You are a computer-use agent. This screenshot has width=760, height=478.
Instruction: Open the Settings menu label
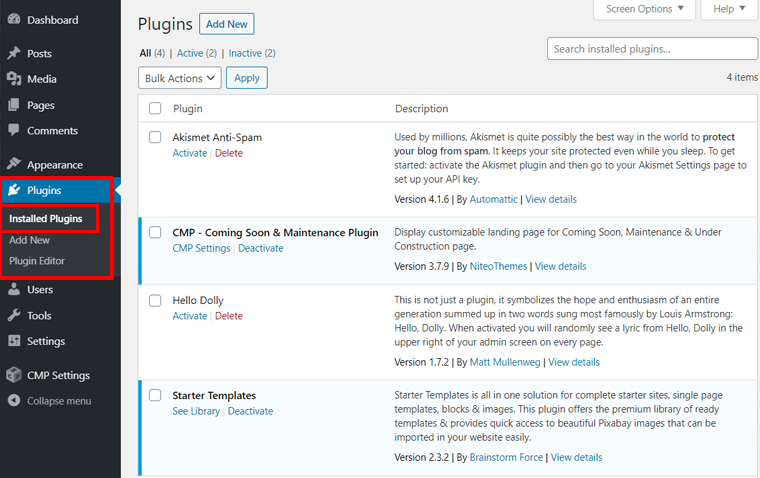(x=46, y=341)
